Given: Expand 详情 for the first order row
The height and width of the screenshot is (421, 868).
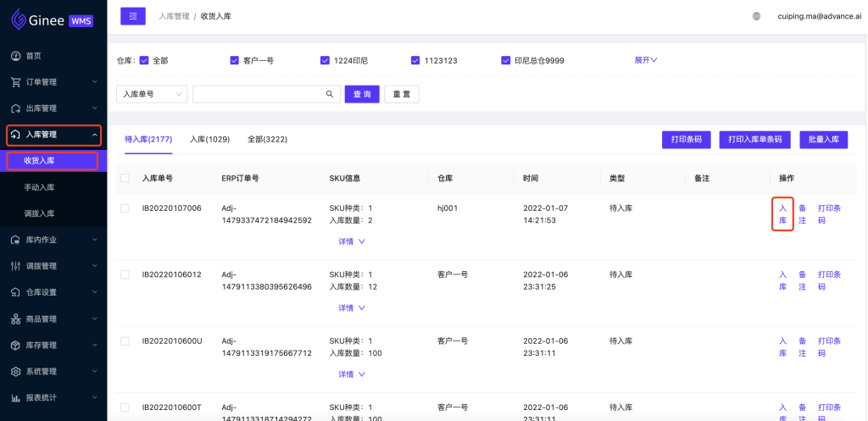Looking at the screenshot, I should 351,241.
